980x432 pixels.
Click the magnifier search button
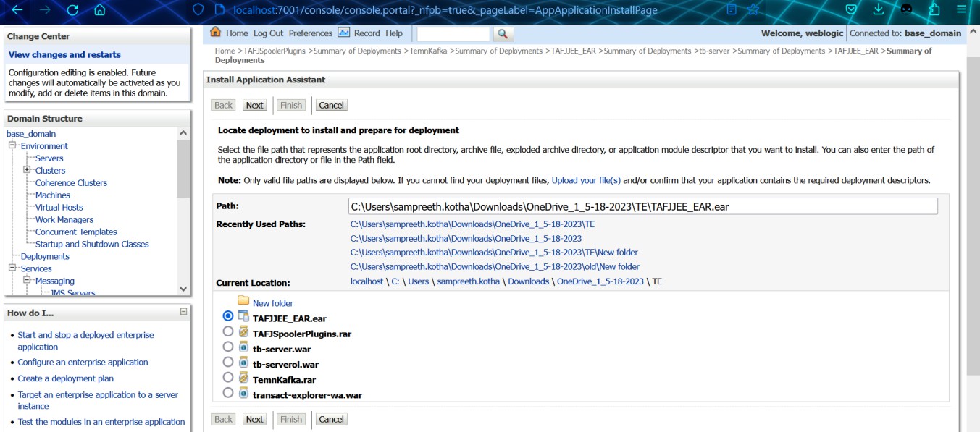(x=503, y=34)
